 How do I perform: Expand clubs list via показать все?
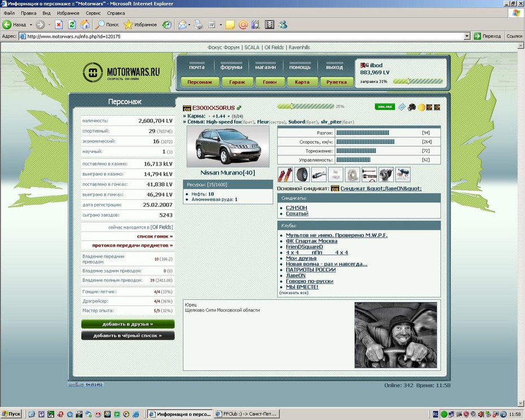coord(294,293)
